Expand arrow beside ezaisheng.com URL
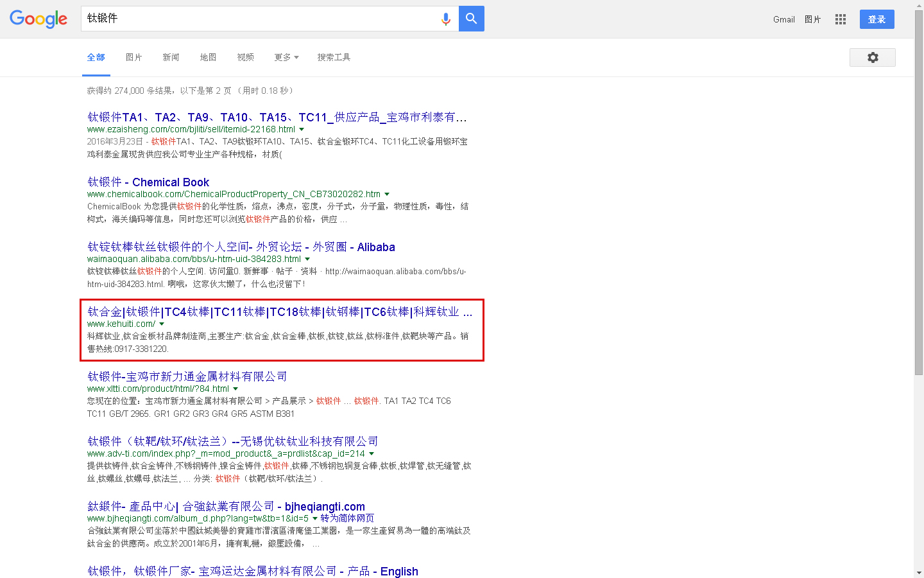The width and height of the screenshot is (924, 578). [302, 130]
